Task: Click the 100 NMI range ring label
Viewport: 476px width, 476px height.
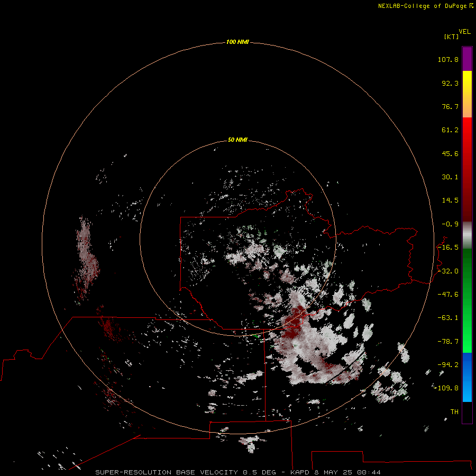Action: pyautogui.click(x=237, y=42)
